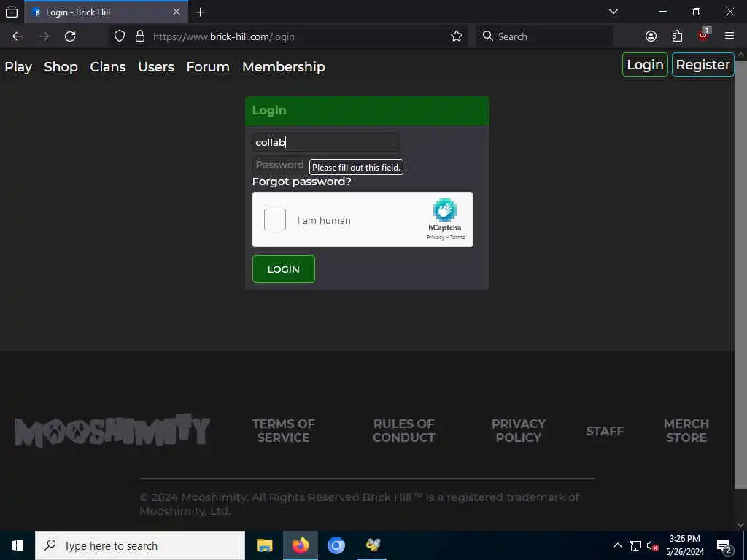This screenshot has width=747, height=560.
Task: Click the hCaptcha logo
Action: point(445,210)
